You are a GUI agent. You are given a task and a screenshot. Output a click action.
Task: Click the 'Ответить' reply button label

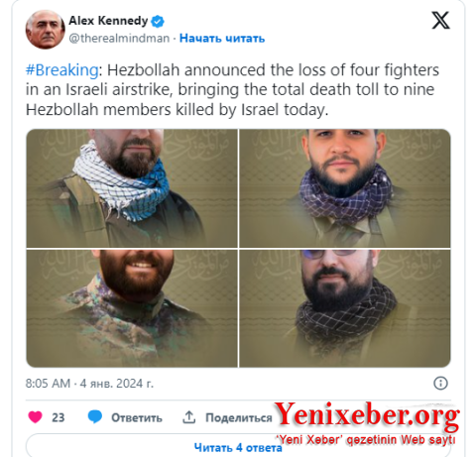(137, 417)
